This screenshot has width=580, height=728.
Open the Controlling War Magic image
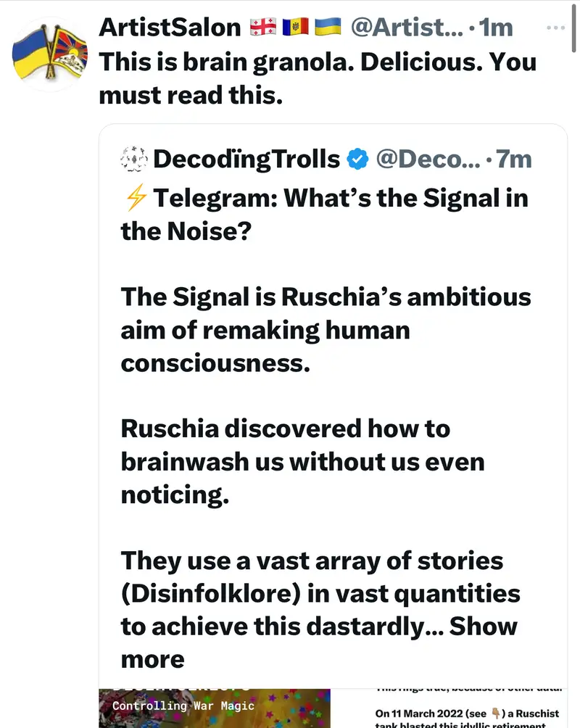pyautogui.click(x=215, y=708)
